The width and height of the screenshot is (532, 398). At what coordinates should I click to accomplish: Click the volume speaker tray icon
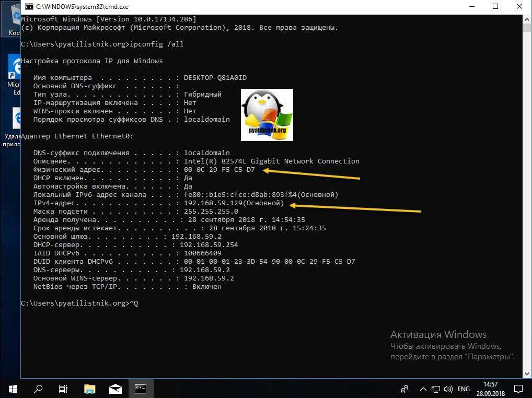pos(448,389)
